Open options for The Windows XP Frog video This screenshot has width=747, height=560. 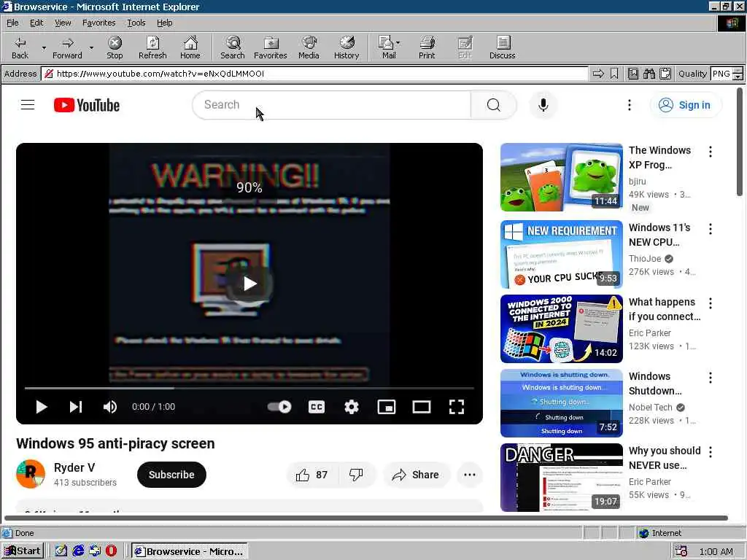(x=711, y=152)
